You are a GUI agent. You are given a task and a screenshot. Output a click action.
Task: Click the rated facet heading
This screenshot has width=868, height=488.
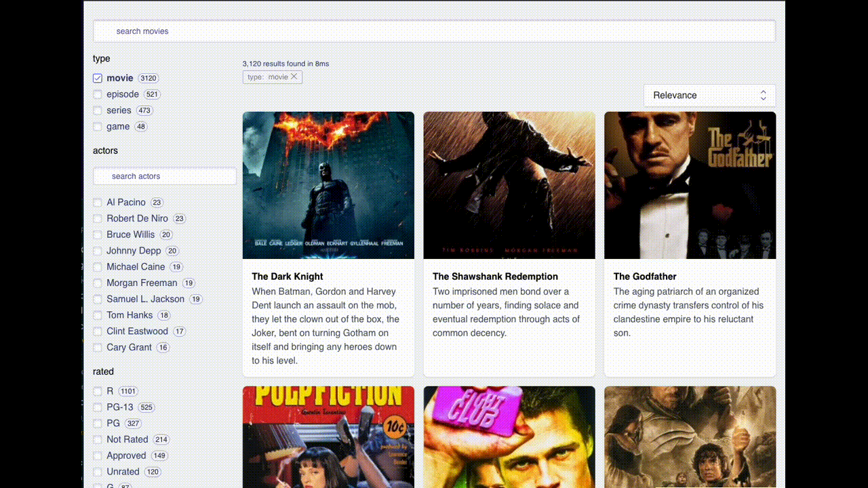[103, 371]
